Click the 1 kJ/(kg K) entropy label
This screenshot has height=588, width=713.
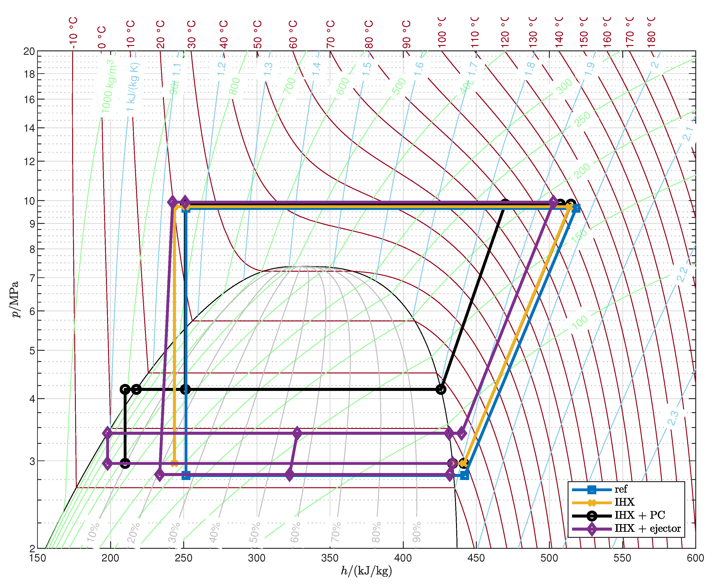[133, 87]
